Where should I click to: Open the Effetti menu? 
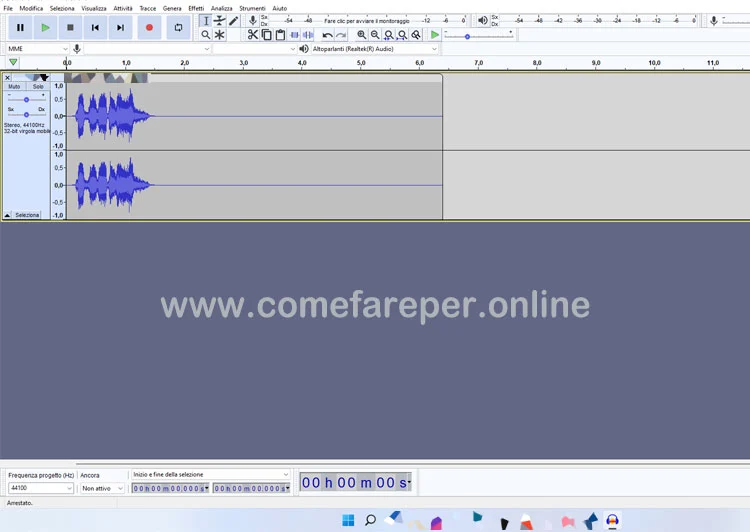click(196, 8)
